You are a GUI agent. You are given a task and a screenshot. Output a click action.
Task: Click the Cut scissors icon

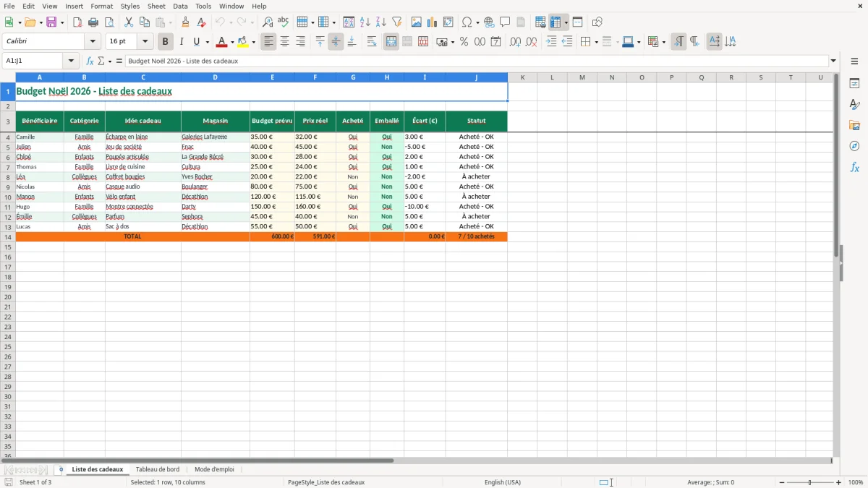129,22
